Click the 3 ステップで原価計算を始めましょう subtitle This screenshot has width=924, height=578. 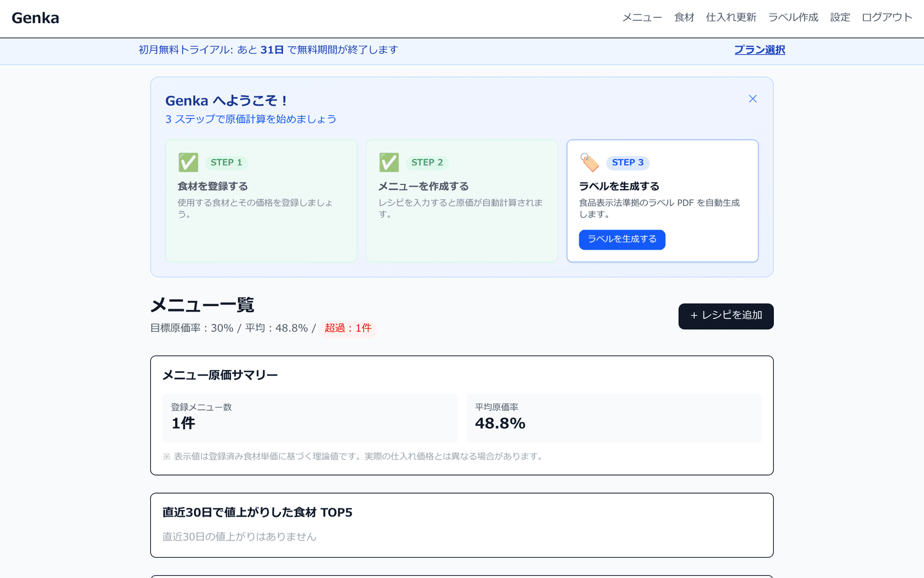pos(251,119)
